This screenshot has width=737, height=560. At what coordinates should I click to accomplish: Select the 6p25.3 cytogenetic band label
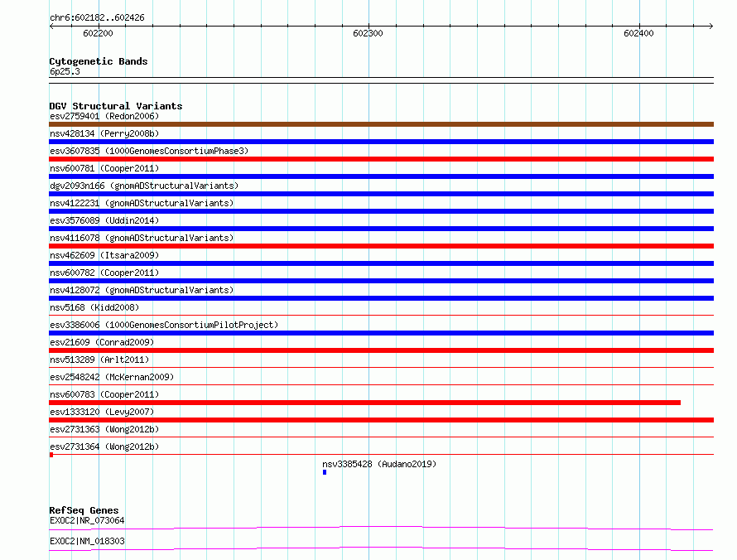[x=65, y=71]
